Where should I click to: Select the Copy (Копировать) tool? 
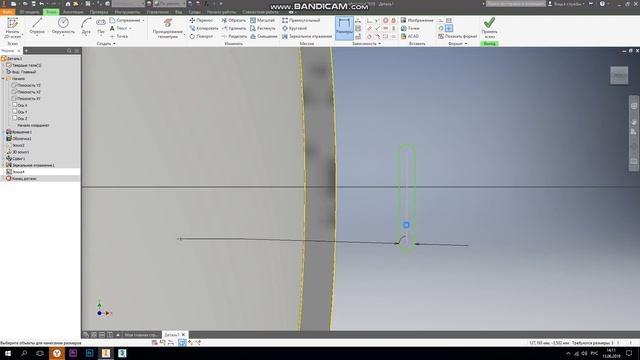(x=204, y=28)
